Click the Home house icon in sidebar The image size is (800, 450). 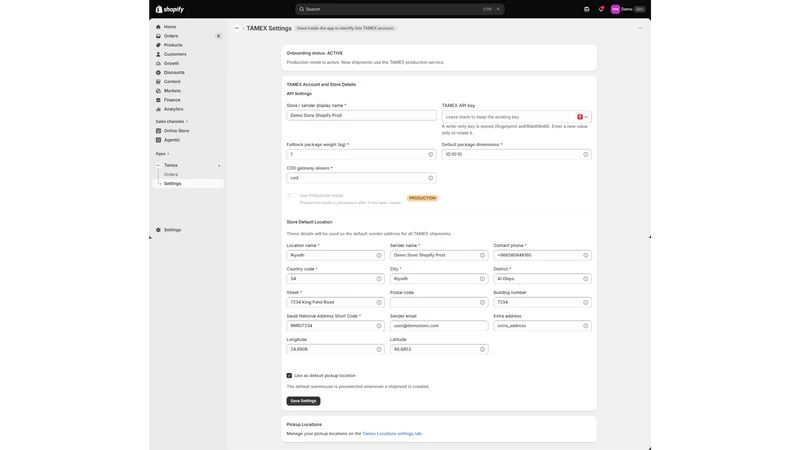[x=158, y=27]
